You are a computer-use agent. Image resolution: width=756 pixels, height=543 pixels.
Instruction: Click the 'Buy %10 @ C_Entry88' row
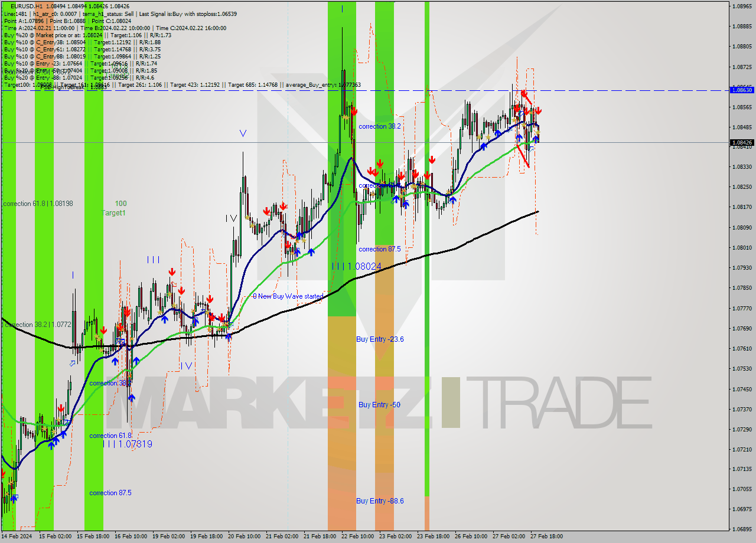(82, 56)
